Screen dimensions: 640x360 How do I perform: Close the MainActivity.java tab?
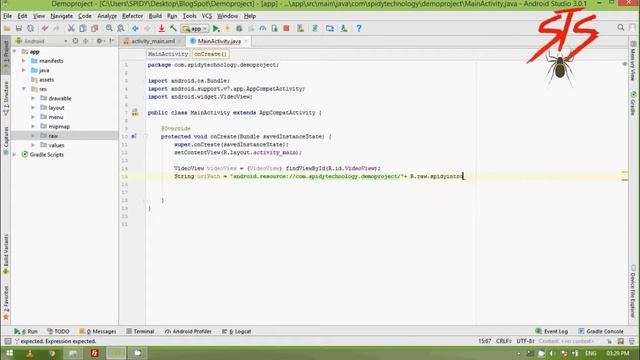pos(246,41)
